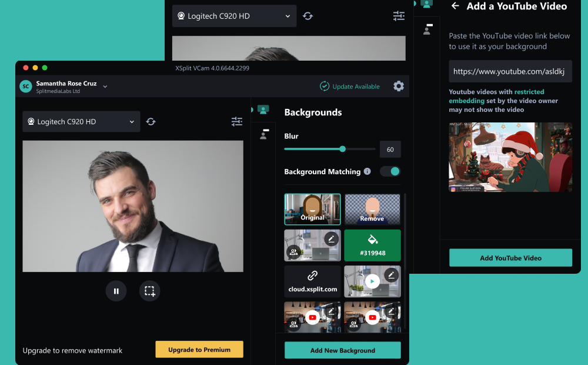The image size is (588, 365).
Task: Play the video background with the white play icon
Action: click(x=372, y=281)
